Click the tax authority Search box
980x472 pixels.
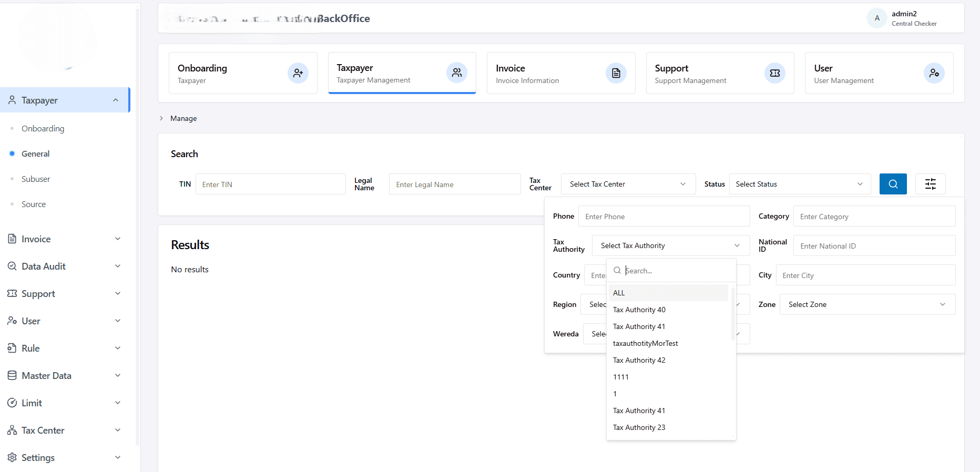pyautogui.click(x=671, y=270)
